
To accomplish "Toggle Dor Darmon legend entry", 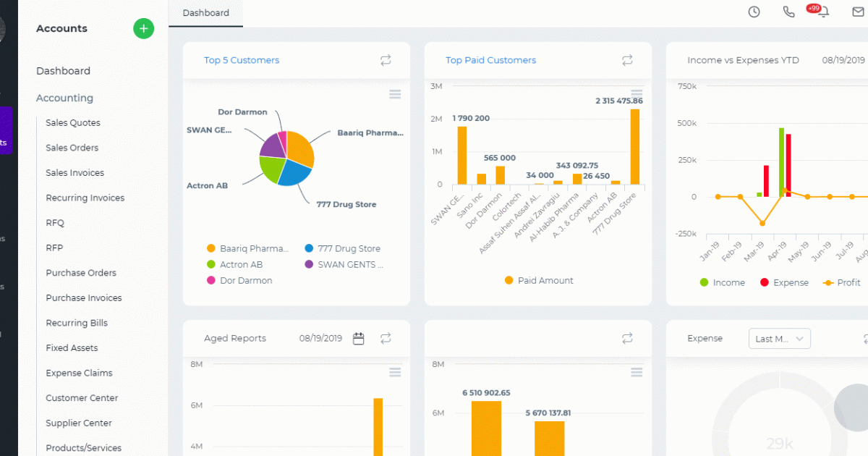I will (239, 280).
